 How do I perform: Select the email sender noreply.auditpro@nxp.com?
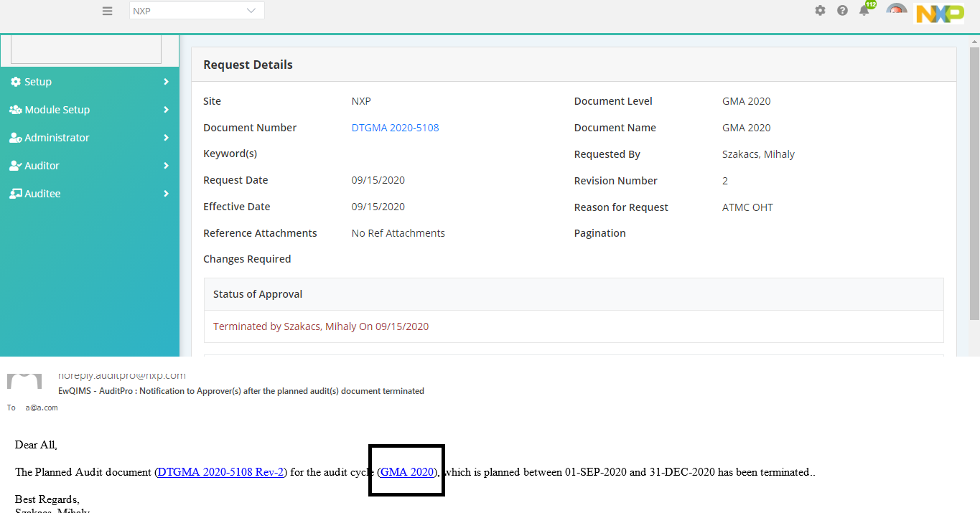coord(122,375)
